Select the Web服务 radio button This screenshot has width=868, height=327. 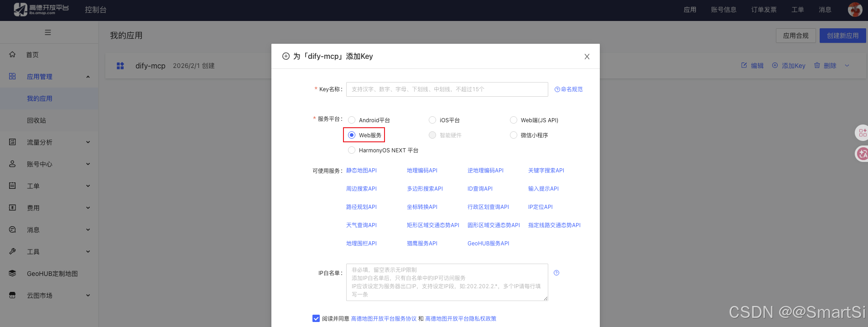[352, 135]
